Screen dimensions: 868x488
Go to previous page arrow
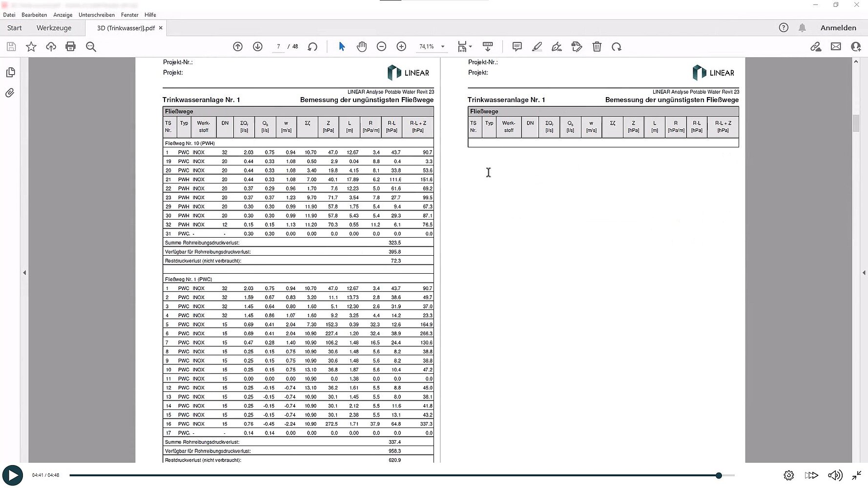point(238,47)
